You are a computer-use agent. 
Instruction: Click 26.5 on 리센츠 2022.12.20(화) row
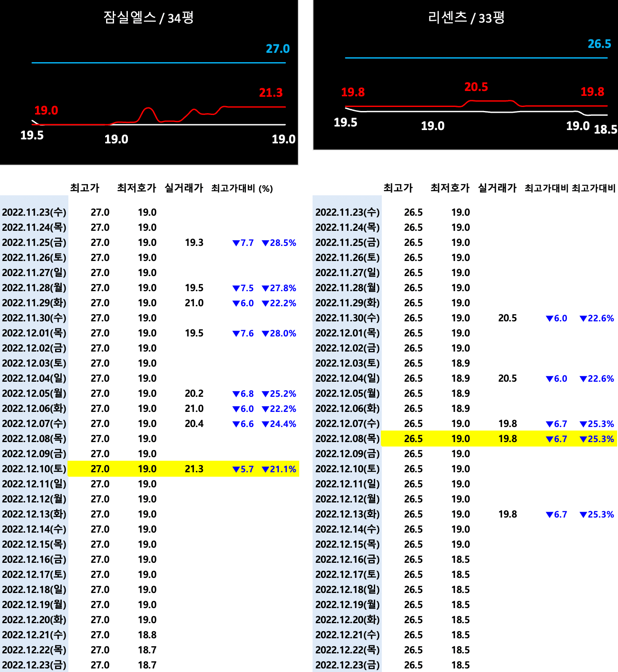413,620
